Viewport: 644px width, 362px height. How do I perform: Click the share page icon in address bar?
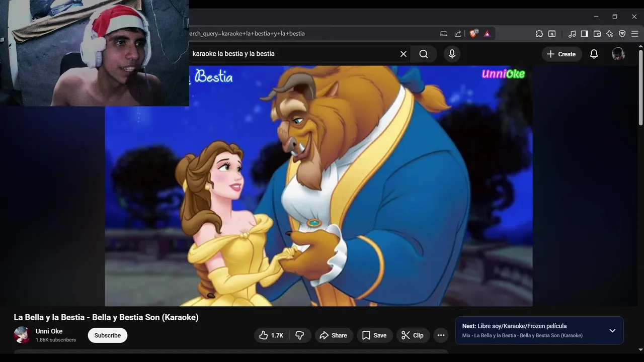point(458,34)
